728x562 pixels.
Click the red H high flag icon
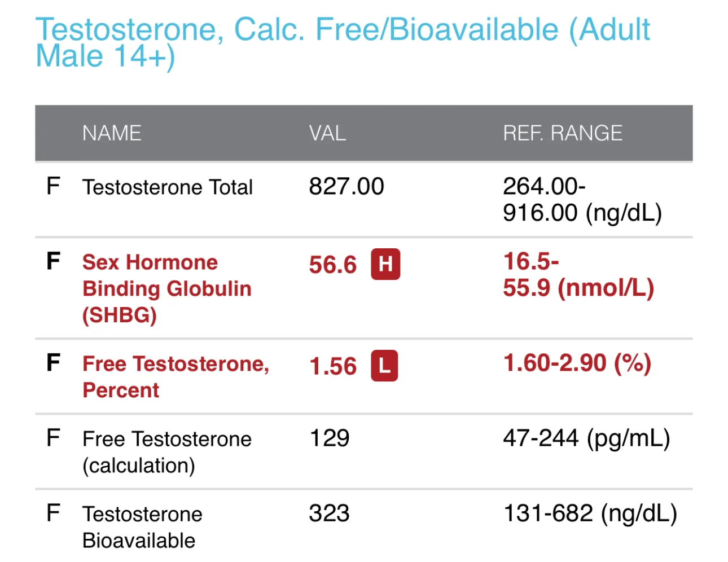pyautogui.click(x=385, y=264)
